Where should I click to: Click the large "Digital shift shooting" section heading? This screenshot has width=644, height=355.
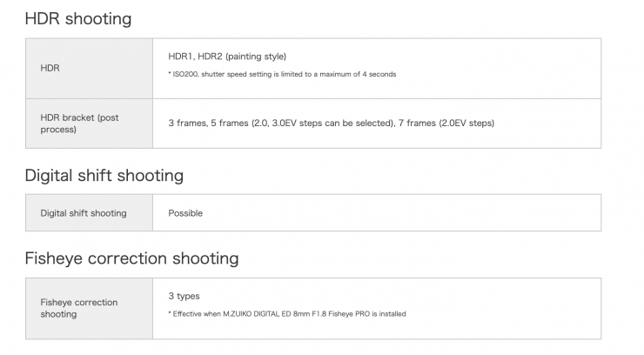[x=104, y=176]
